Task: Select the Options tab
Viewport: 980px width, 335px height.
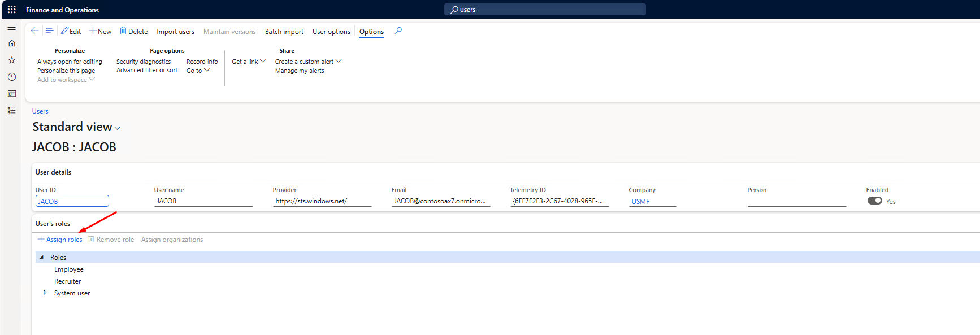Action: pyautogui.click(x=371, y=32)
